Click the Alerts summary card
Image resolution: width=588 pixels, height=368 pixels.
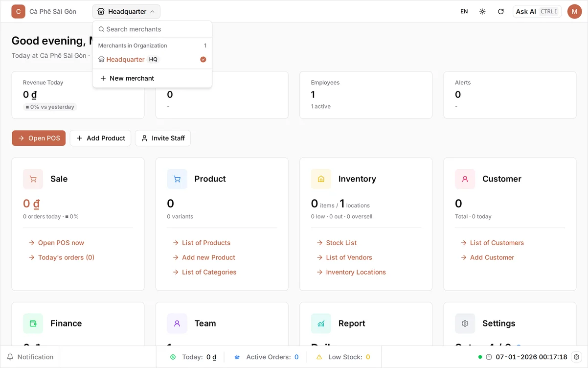tap(510, 95)
